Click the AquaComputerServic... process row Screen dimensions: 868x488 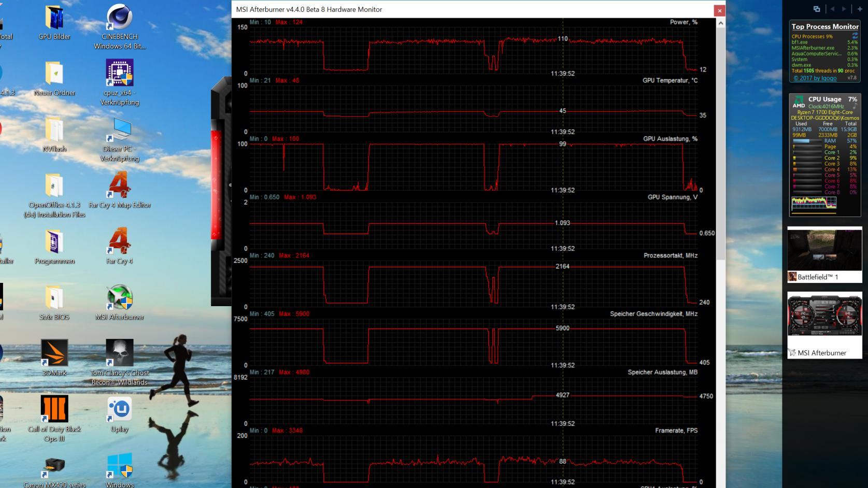pos(824,54)
